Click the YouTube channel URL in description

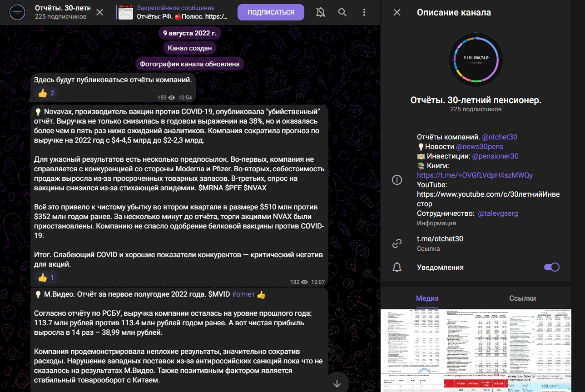coord(488,199)
